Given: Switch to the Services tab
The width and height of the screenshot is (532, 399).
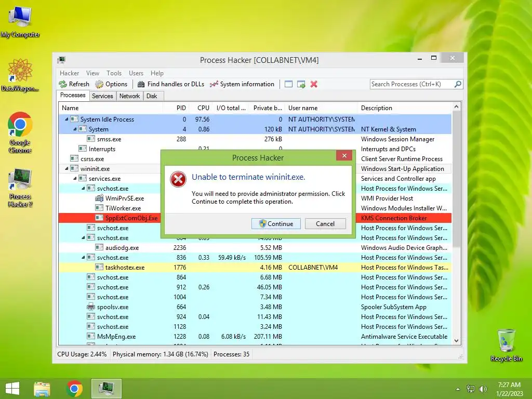Looking at the screenshot, I should point(102,96).
